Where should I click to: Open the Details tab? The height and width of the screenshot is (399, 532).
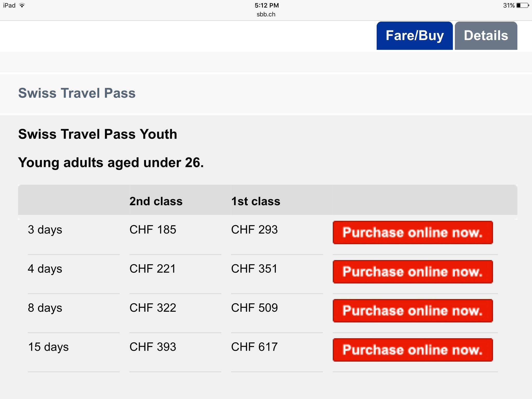pos(486,36)
